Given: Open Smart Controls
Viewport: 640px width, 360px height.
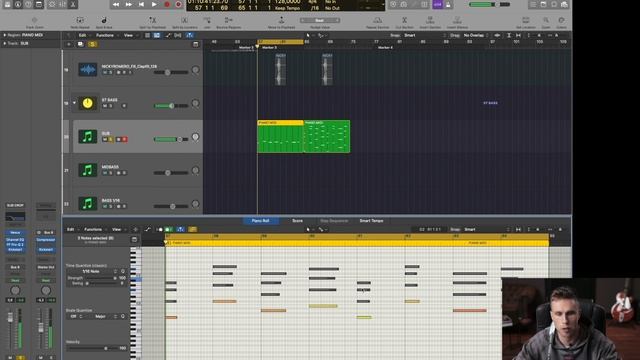Looking at the screenshot, I should coord(52,4).
